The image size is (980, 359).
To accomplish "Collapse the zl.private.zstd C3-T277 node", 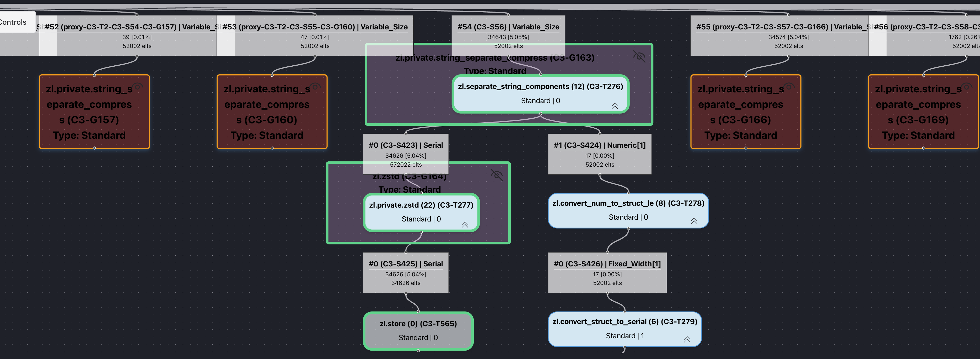I will pos(465,224).
